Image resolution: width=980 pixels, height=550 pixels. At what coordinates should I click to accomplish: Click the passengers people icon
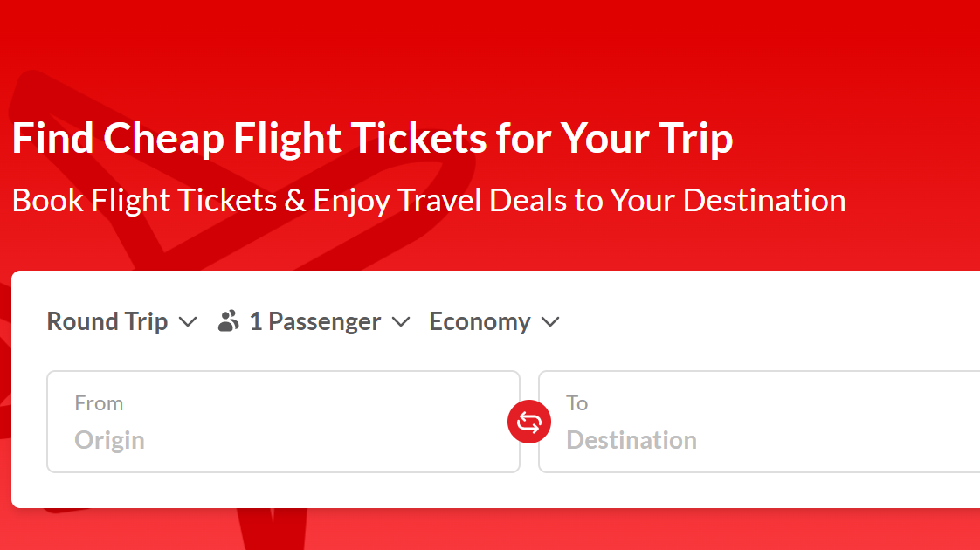pyautogui.click(x=229, y=321)
